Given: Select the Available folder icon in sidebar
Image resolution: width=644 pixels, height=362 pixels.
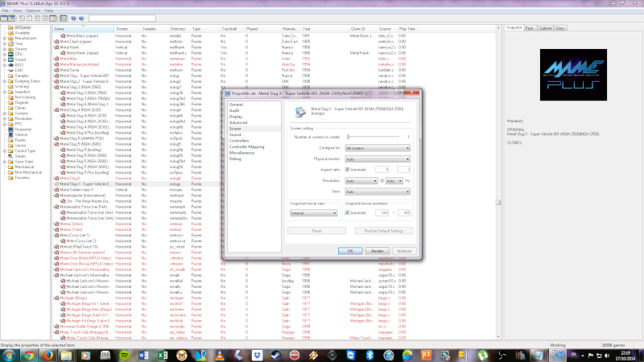Looking at the screenshot, I should (10, 33).
